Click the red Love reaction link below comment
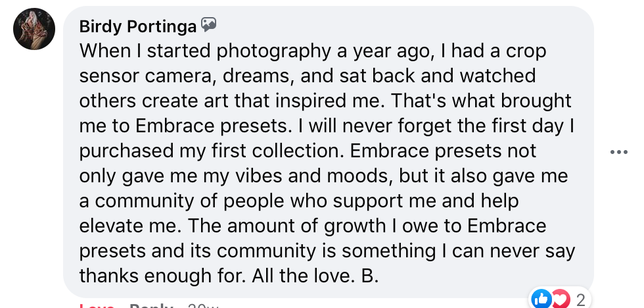The image size is (644, 308). [97, 306]
